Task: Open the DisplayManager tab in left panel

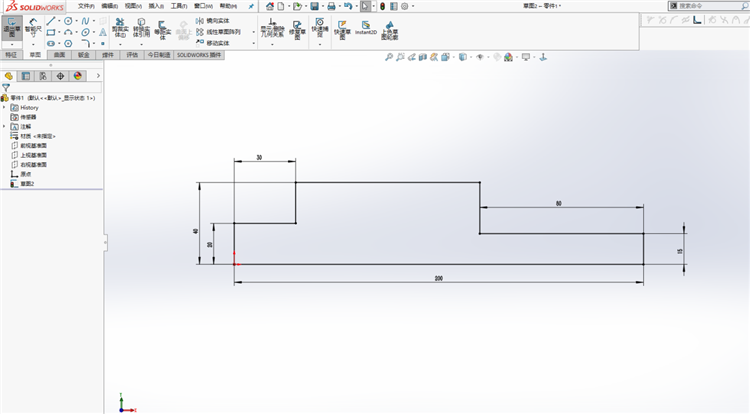Action: click(78, 76)
